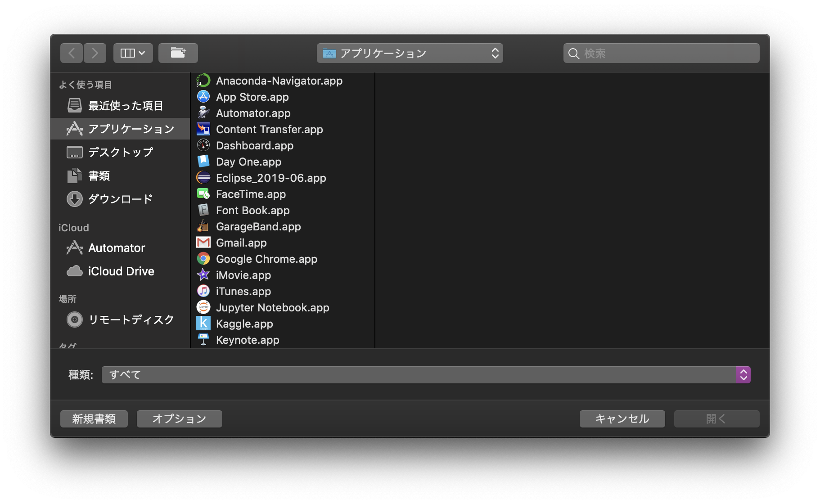Select 書類 in the sidebar
This screenshot has width=820, height=504.
click(x=121, y=176)
